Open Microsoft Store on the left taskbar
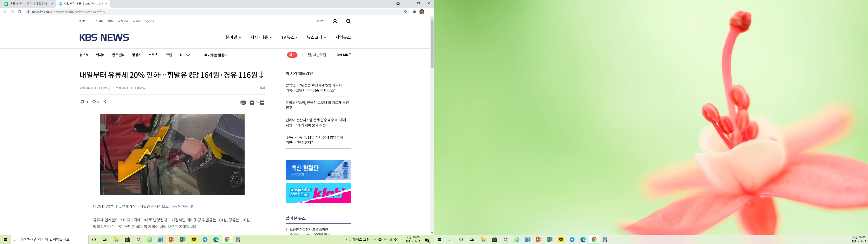Viewport: 868px width, 244px height. (127, 240)
